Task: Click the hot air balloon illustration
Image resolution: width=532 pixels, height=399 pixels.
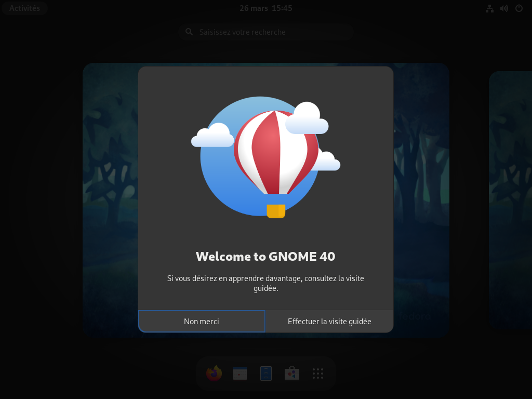Action: point(265,157)
